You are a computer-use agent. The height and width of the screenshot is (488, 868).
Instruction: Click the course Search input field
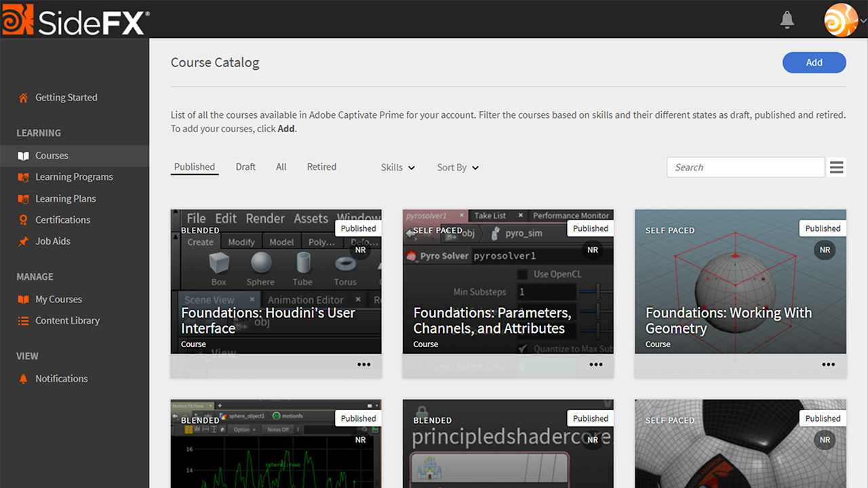tap(745, 167)
